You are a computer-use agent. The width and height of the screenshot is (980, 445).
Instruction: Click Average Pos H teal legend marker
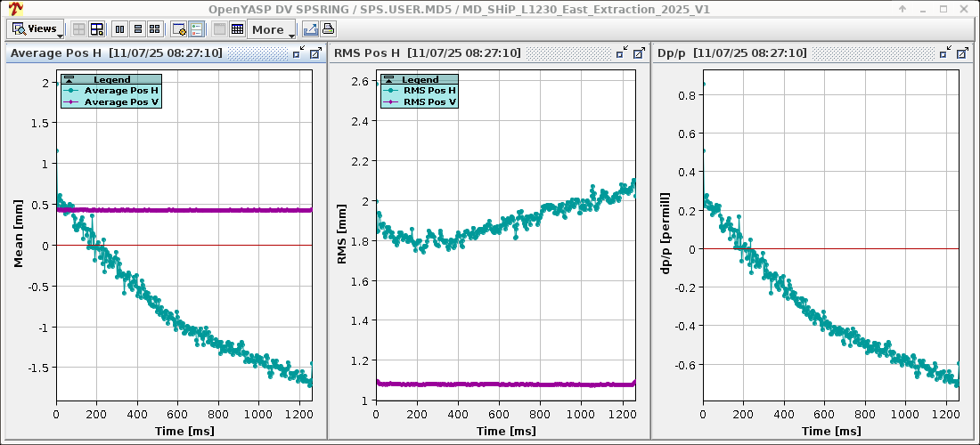click(71, 91)
